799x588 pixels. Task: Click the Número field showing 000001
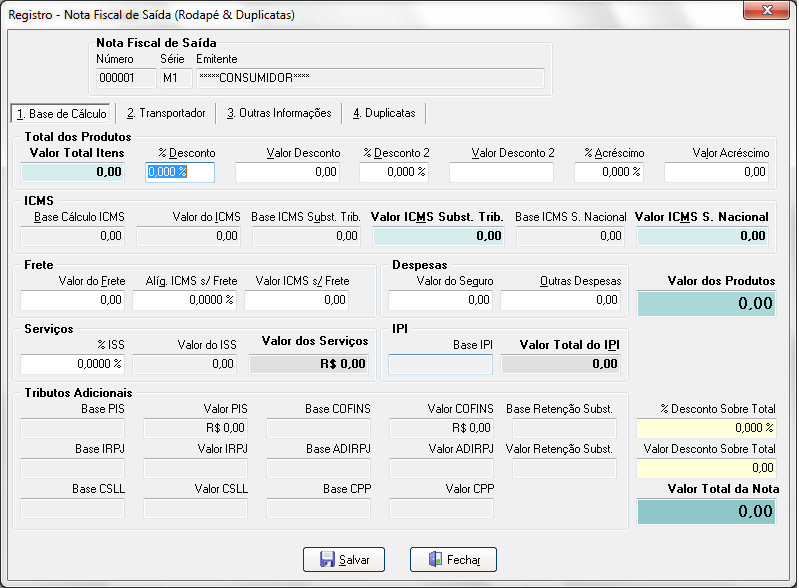click(126, 78)
